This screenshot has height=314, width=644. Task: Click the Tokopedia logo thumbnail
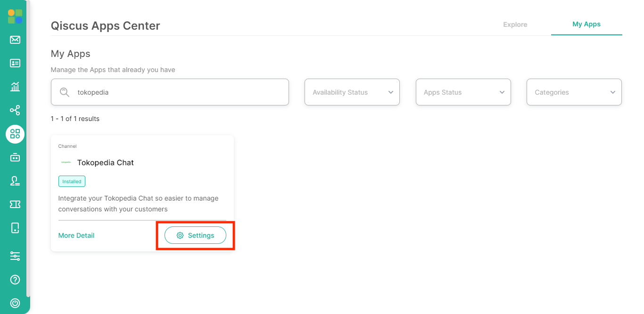point(66,162)
